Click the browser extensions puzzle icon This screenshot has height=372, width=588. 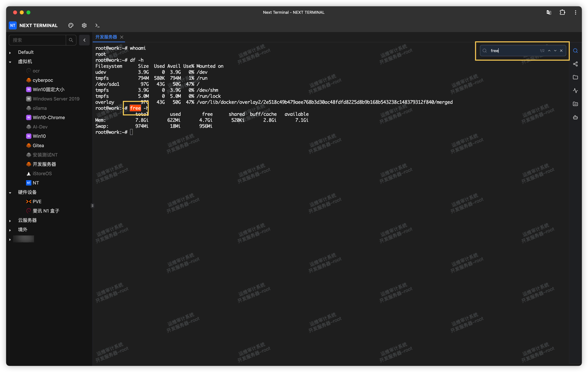[x=562, y=12]
